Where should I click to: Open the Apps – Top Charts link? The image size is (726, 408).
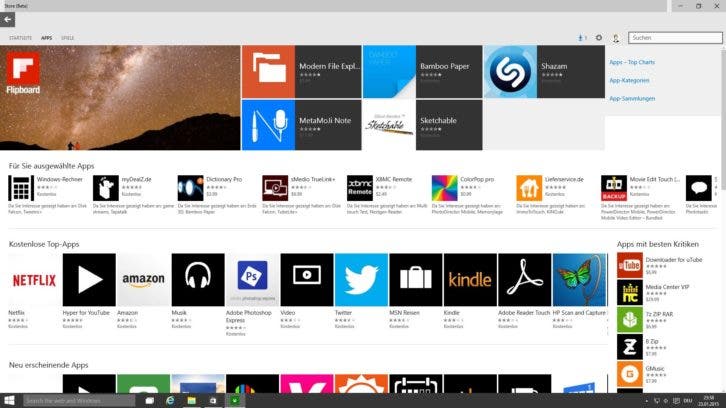click(x=632, y=62)
